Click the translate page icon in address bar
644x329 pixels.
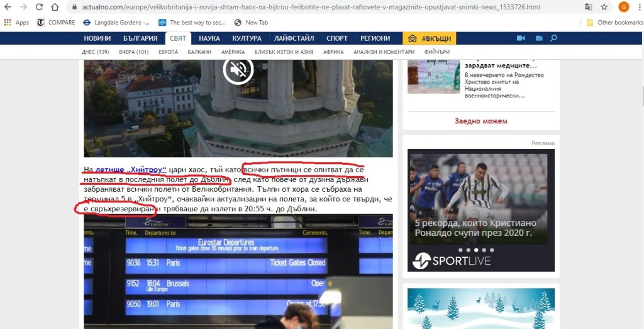(588, 7)
